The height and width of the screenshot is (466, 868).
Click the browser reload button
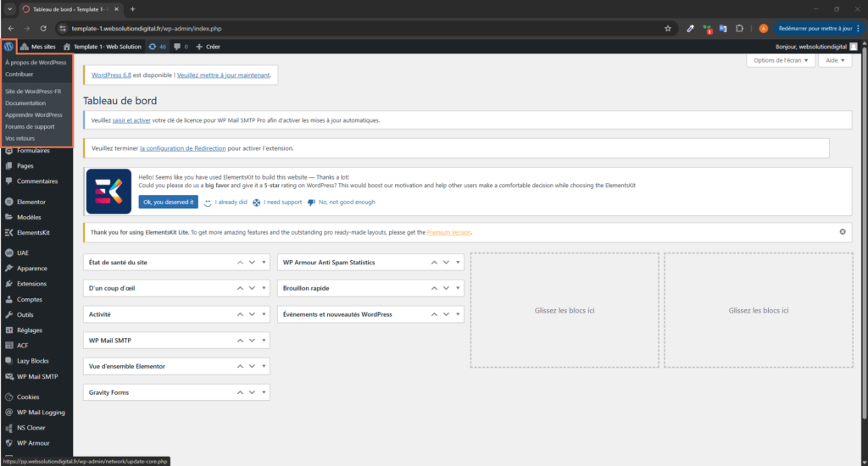coord(43,28)
